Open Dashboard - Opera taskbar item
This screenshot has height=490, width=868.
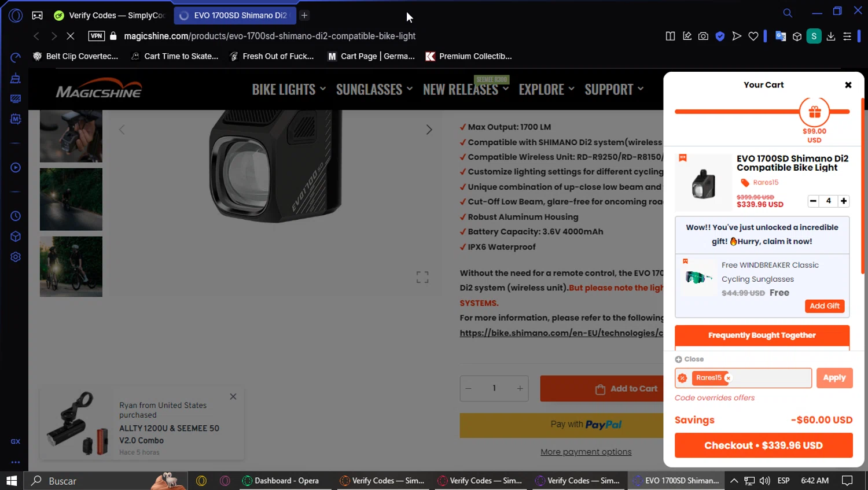(286, 481)
